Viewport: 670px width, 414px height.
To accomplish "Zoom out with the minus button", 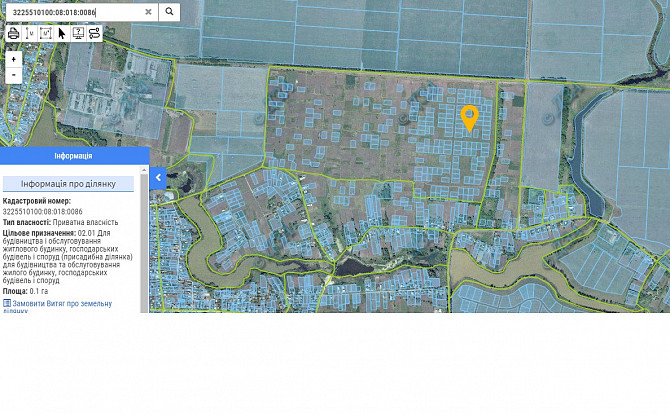I will click(14, 75).
